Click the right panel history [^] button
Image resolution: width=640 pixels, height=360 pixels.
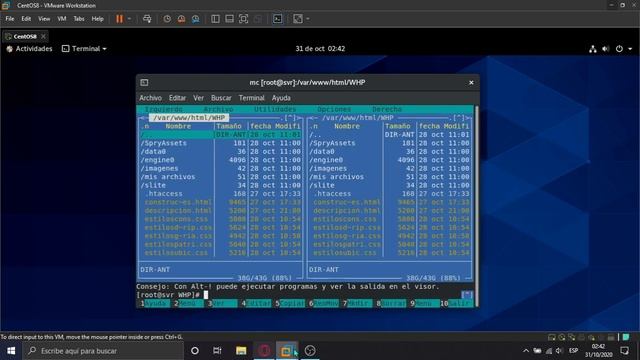[458, 118]
